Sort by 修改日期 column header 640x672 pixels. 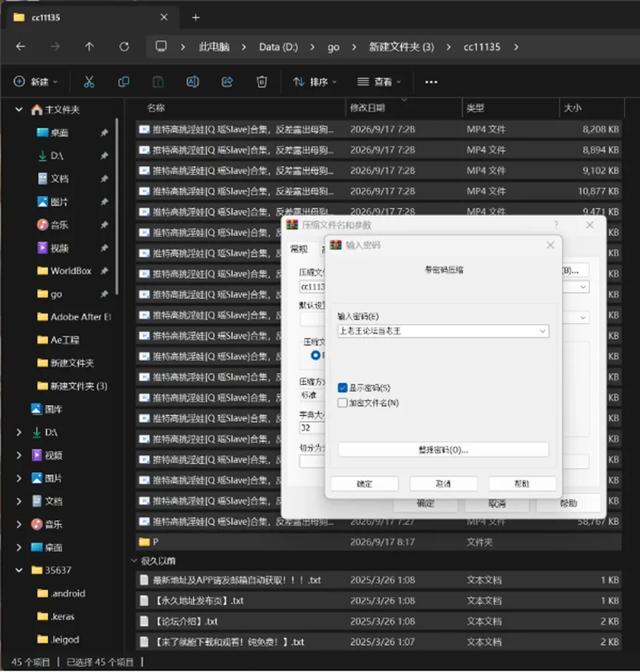pos(367,108)
